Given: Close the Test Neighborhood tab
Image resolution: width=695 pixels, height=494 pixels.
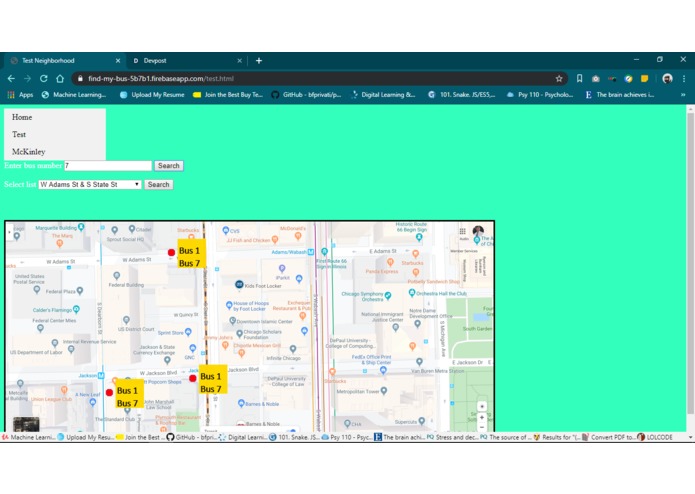Looking at the screenshot, I should [x=118, y=61].
